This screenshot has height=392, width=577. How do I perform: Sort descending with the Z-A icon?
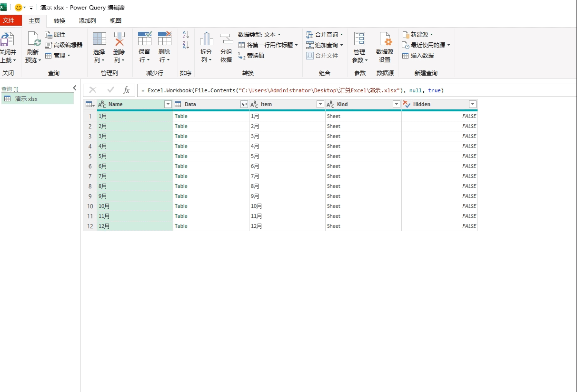point(186,45)
